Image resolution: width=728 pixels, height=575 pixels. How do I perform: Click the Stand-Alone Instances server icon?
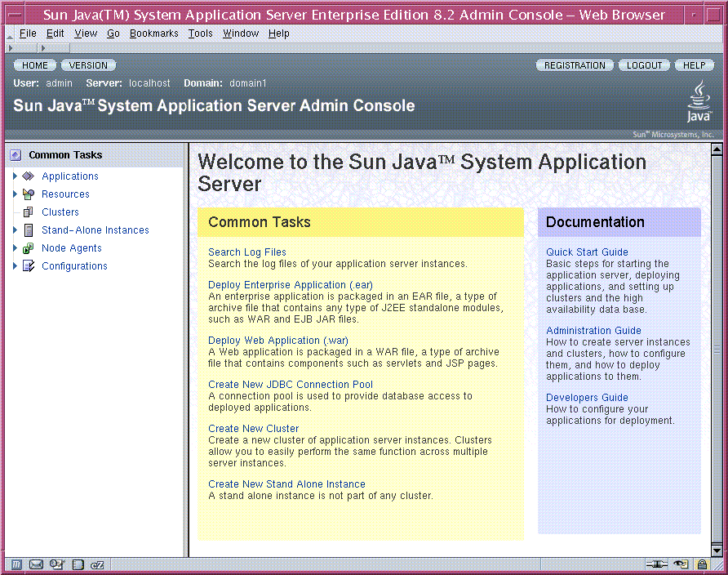coord(29,230)
